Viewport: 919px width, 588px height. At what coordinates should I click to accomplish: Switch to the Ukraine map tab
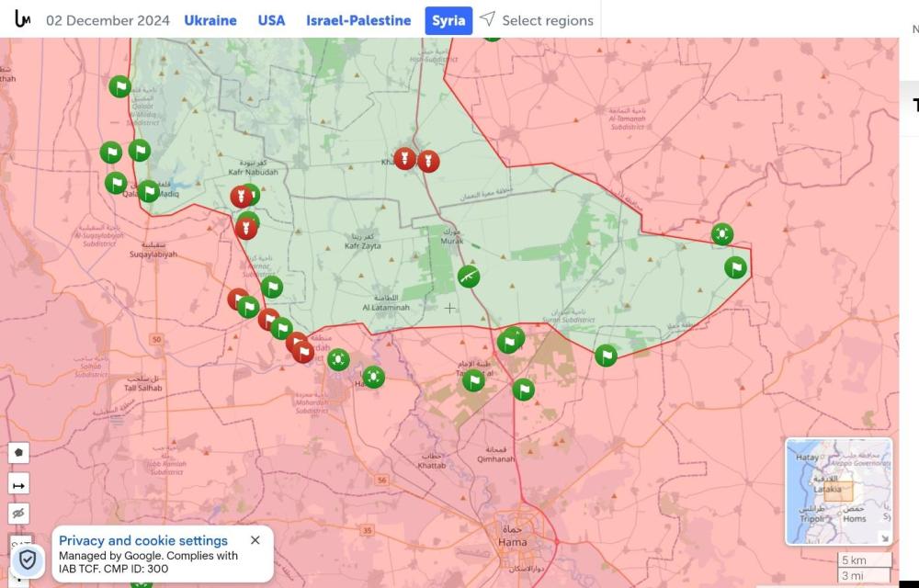pos(210,20)
